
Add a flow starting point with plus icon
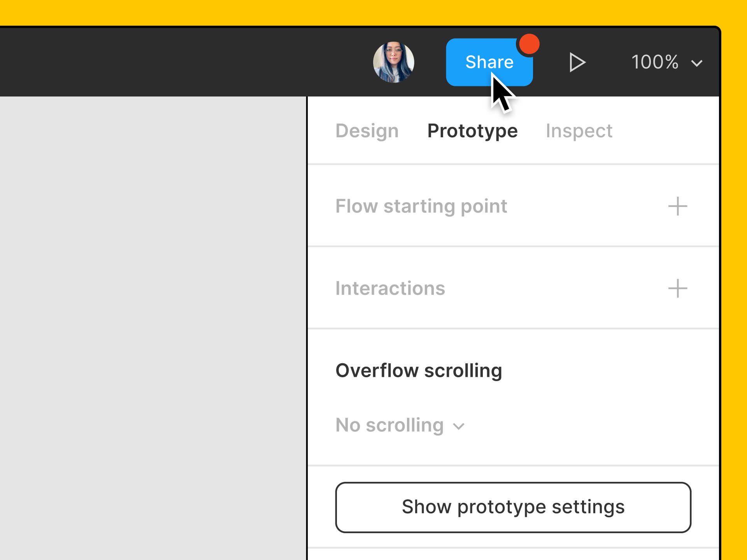(678, 206)
